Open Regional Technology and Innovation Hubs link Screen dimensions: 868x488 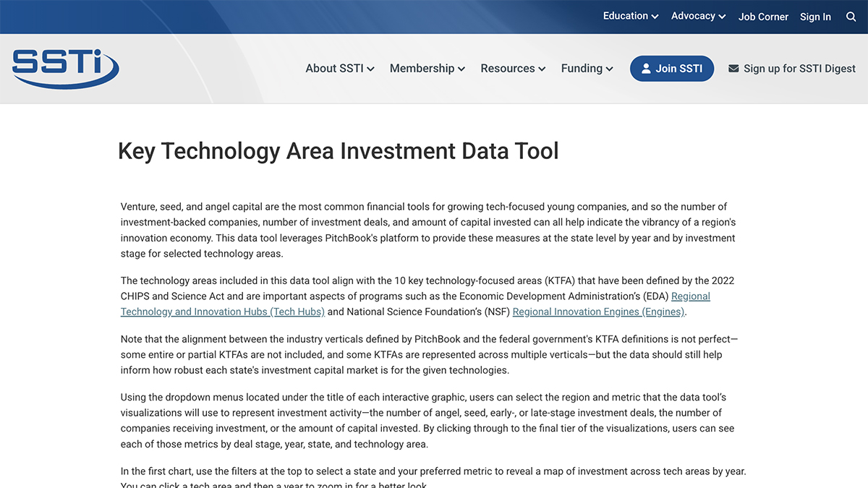click(x=223, y=312)
